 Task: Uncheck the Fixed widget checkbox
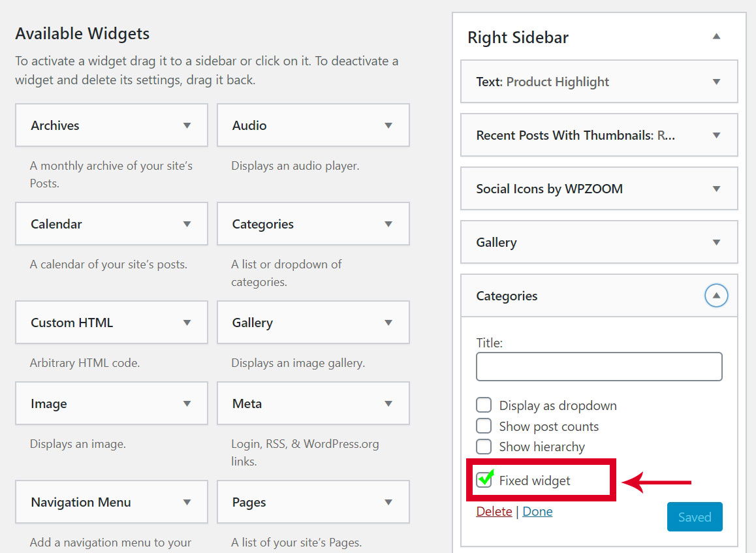(x=484, y=480)
